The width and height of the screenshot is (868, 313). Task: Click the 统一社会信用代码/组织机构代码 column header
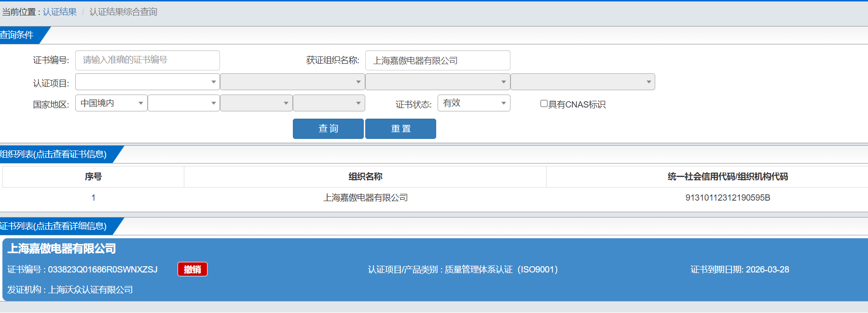point(728,177)
